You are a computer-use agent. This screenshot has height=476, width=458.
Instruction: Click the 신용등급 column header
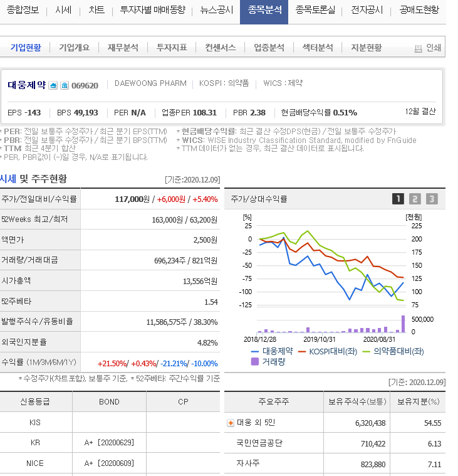(35, 401)
